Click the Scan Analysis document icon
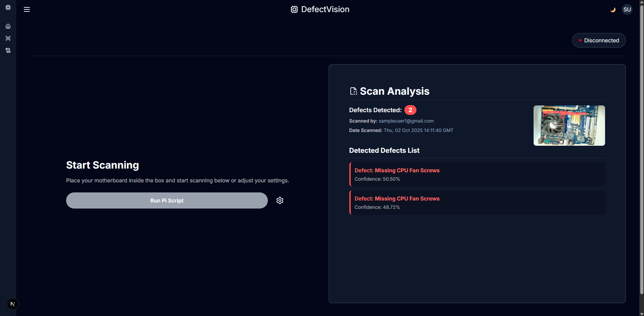 coord(353,91)
